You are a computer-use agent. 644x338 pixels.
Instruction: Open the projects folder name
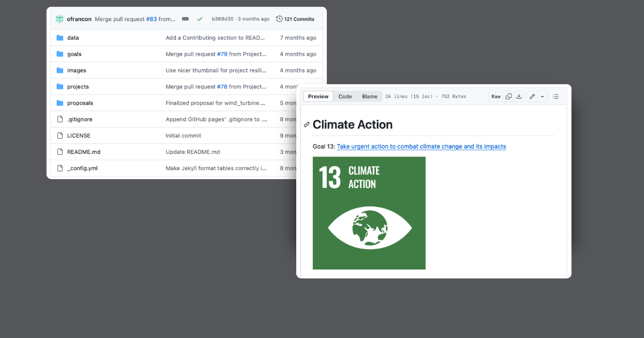78,87
